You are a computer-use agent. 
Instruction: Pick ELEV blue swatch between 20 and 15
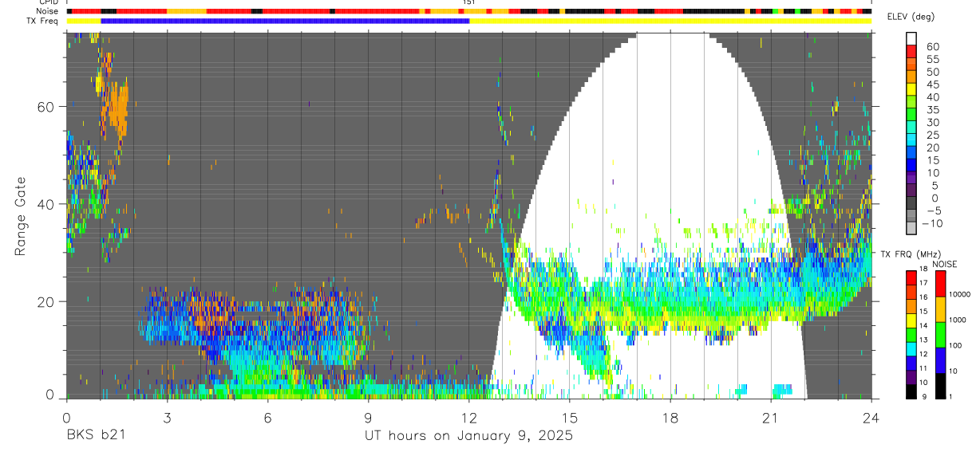coord(911,154)
